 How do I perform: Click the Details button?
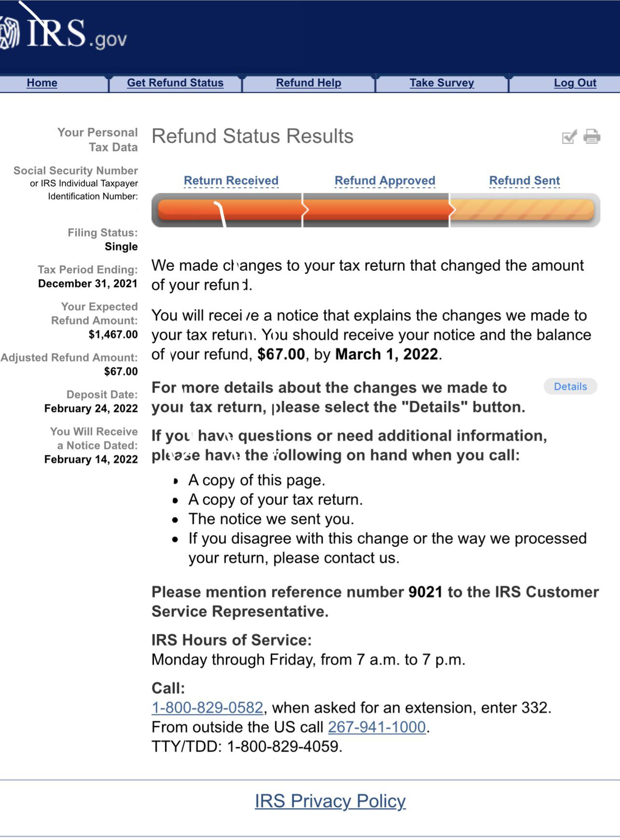click(x=570, y=387)
